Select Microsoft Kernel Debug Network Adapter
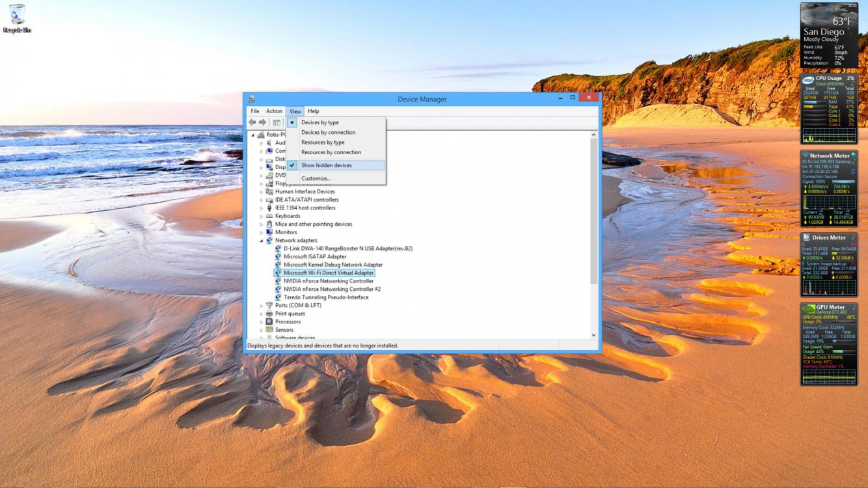 click(333, 265)
